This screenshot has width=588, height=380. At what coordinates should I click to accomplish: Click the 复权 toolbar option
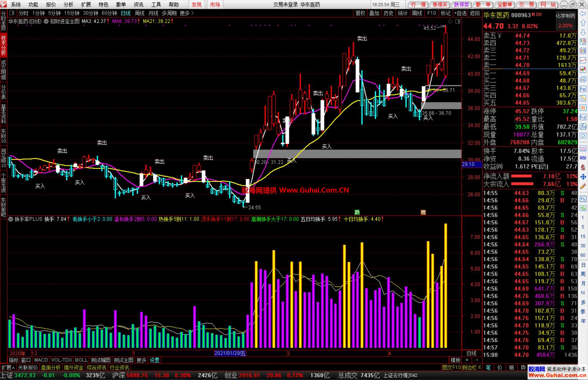click(360, 13)
